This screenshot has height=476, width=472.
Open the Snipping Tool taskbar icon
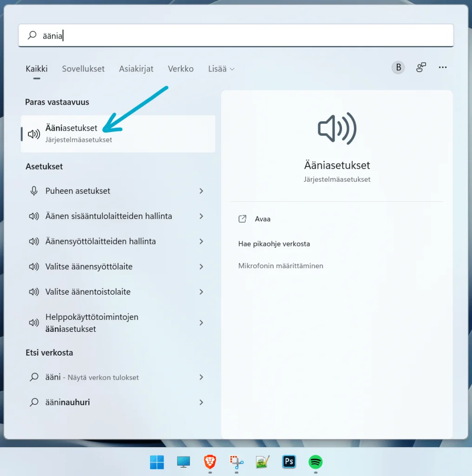click(x=236, y=462)
